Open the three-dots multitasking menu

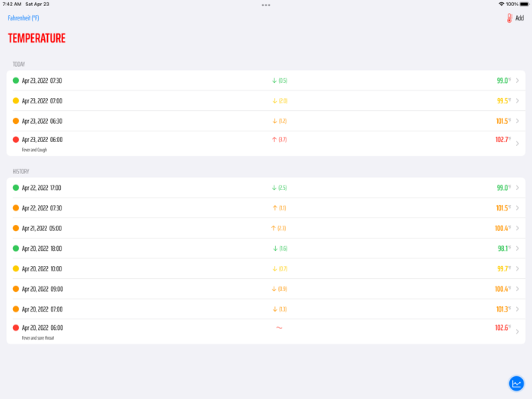pyautogui.click(x=266, y=5)
